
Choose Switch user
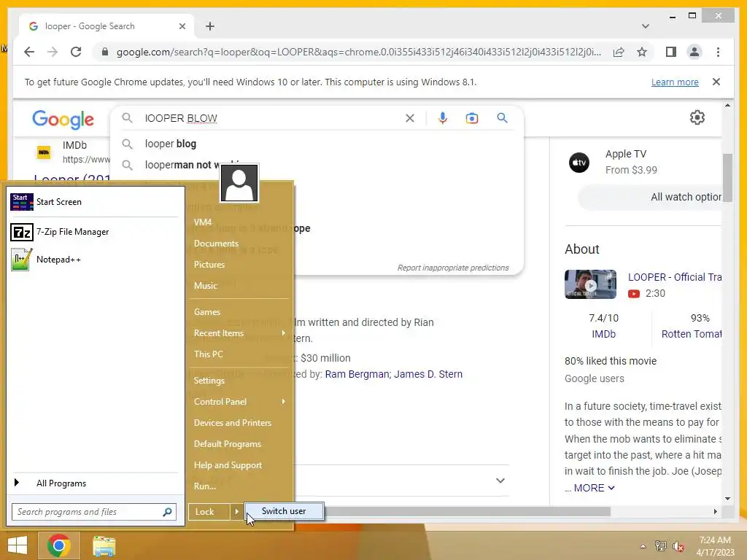[284, 511]
